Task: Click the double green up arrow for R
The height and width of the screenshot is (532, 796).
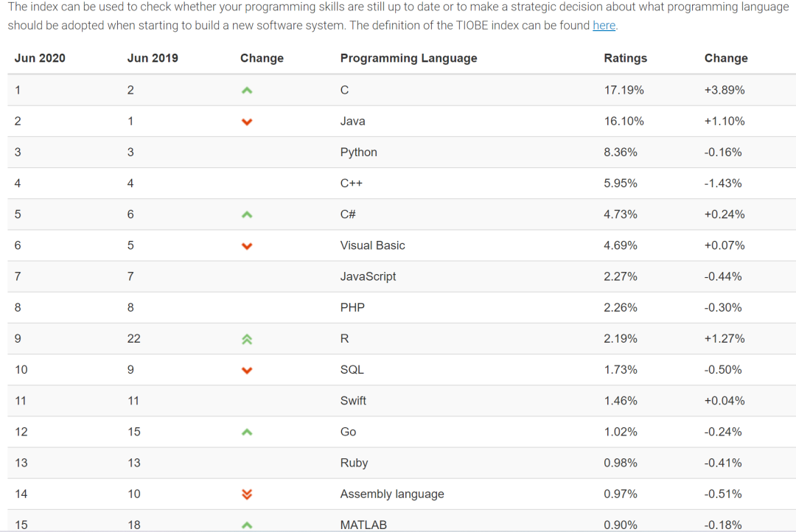Action: 247,339
